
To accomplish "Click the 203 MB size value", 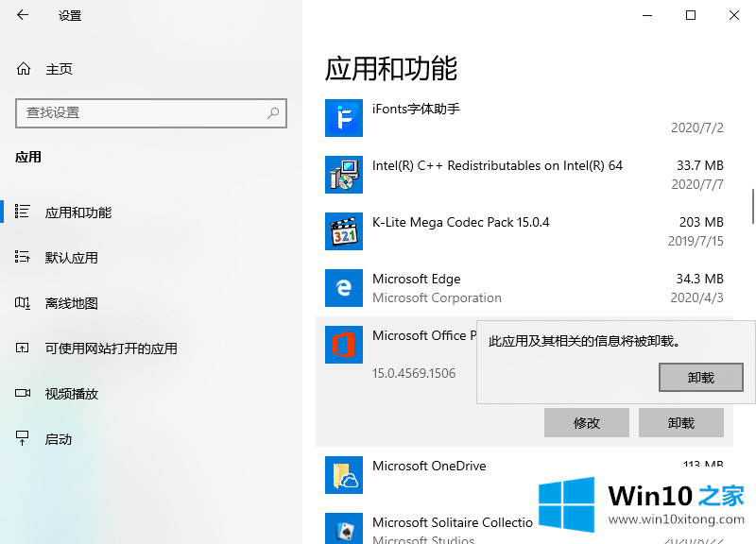I will pyautogui.click(x=701, y=222).
